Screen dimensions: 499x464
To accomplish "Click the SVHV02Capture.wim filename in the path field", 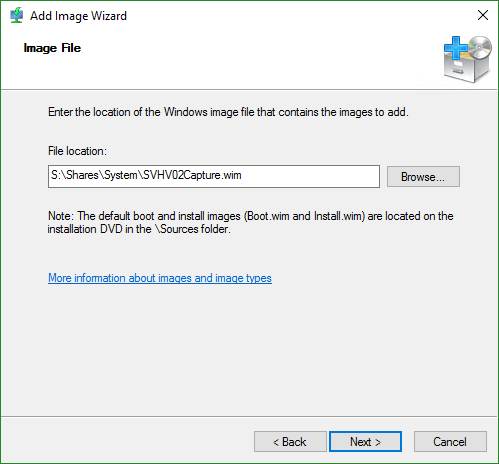I will pyautogui.click(x=192, y=175).
